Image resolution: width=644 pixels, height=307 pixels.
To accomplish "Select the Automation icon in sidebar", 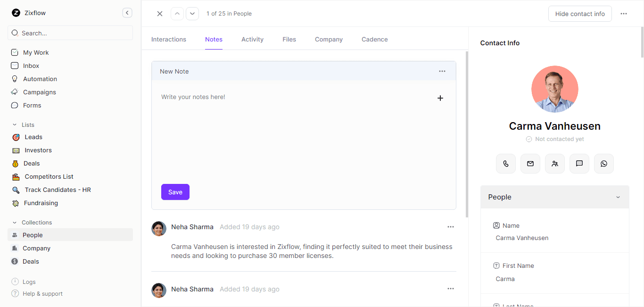I will (15, 79).
